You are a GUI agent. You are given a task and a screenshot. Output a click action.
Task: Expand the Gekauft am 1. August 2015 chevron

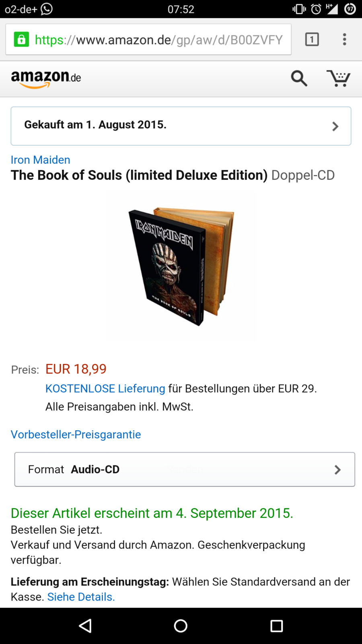click(x=335, y=126)
